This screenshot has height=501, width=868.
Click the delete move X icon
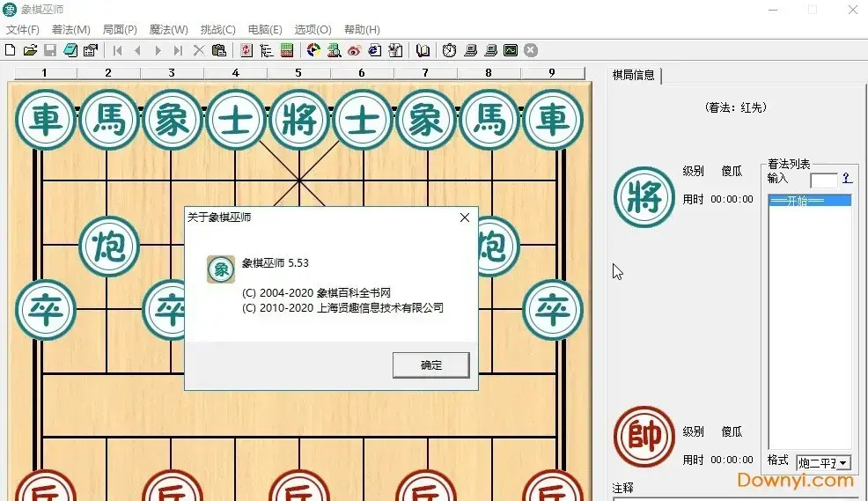(199, 50)
